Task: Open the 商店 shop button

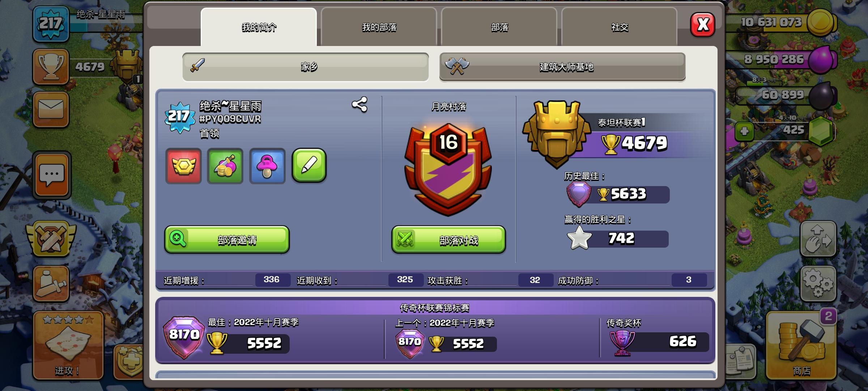Action: point(801,346)
